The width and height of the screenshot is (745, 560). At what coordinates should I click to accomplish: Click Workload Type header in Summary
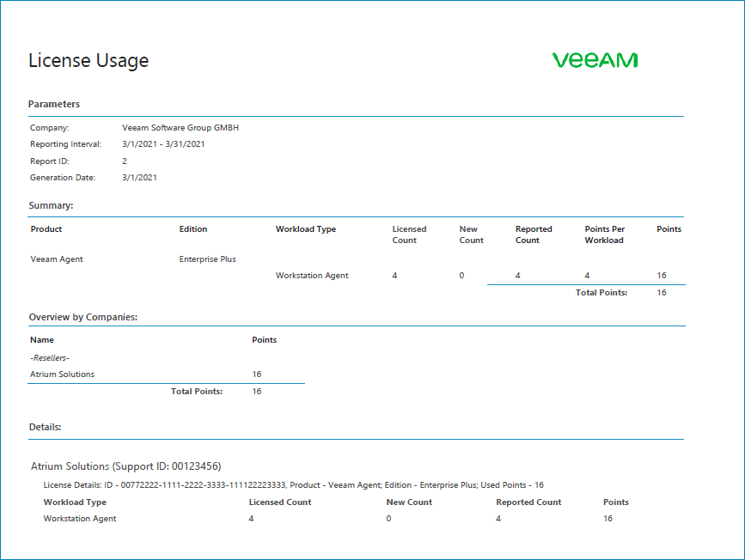(306, 229)
